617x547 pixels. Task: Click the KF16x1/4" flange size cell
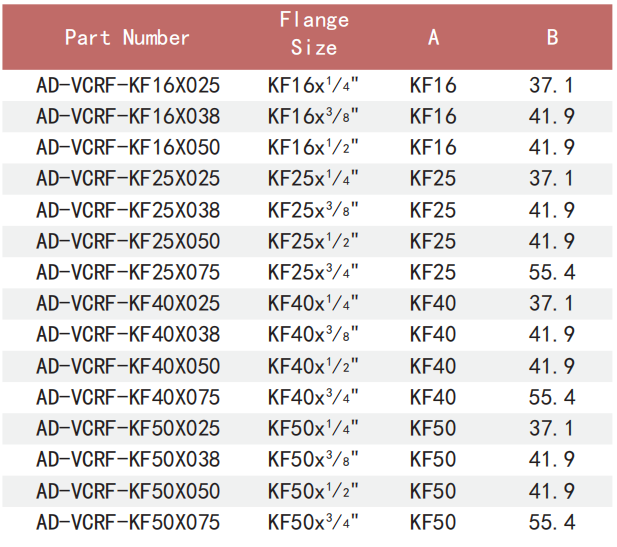(313, 86)
